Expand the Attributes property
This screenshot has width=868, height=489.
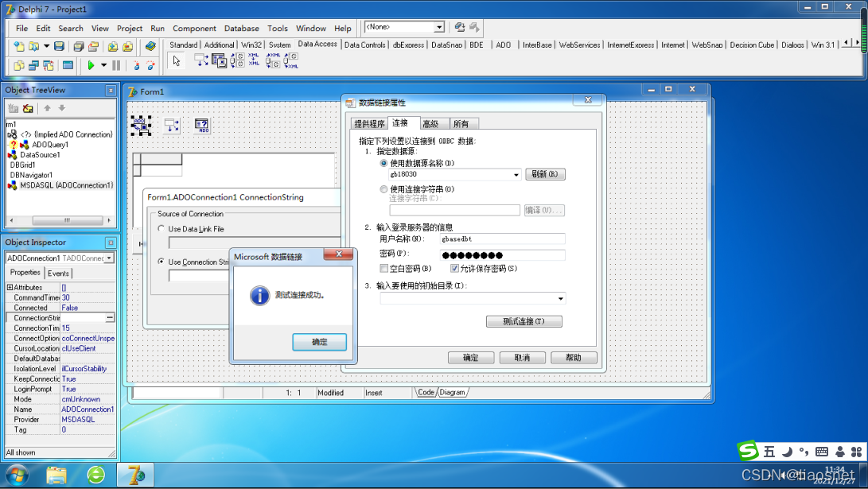point(10,288)
